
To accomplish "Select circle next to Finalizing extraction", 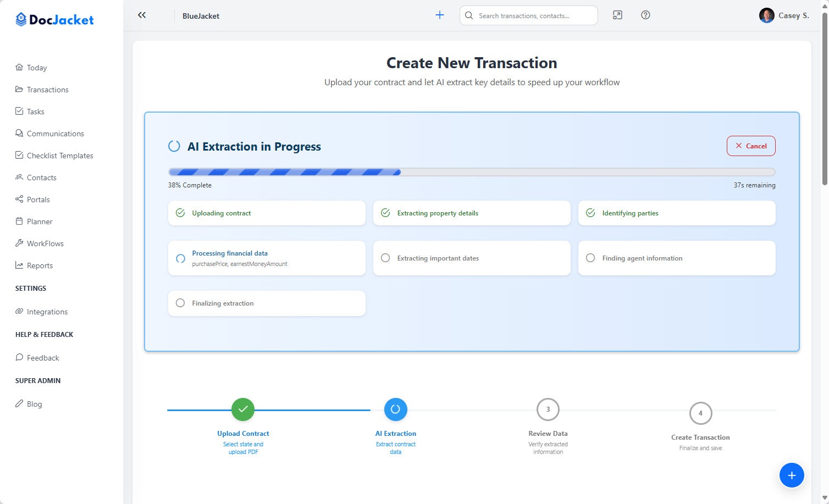I will click(180, 303).
